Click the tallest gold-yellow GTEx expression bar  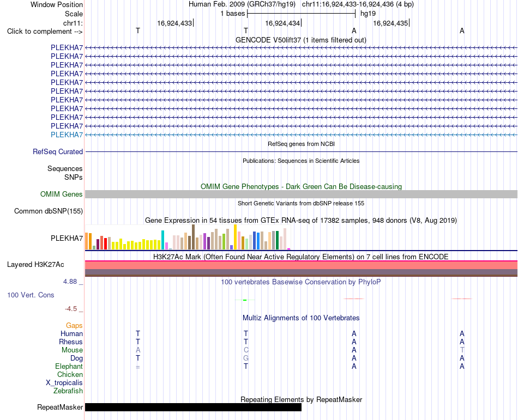pyautogui.click(x=235, y=237)
